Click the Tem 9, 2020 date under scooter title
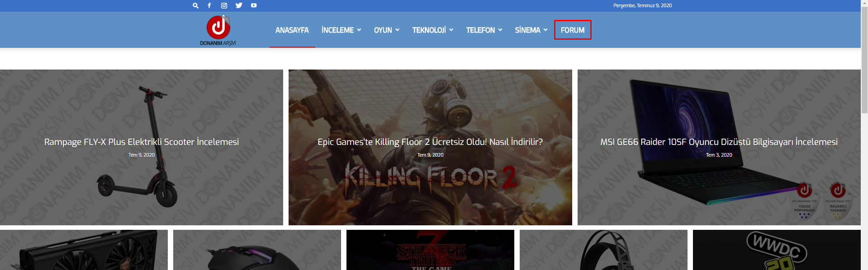The width and height of the screenshot is (868, 270). point(142,155)
